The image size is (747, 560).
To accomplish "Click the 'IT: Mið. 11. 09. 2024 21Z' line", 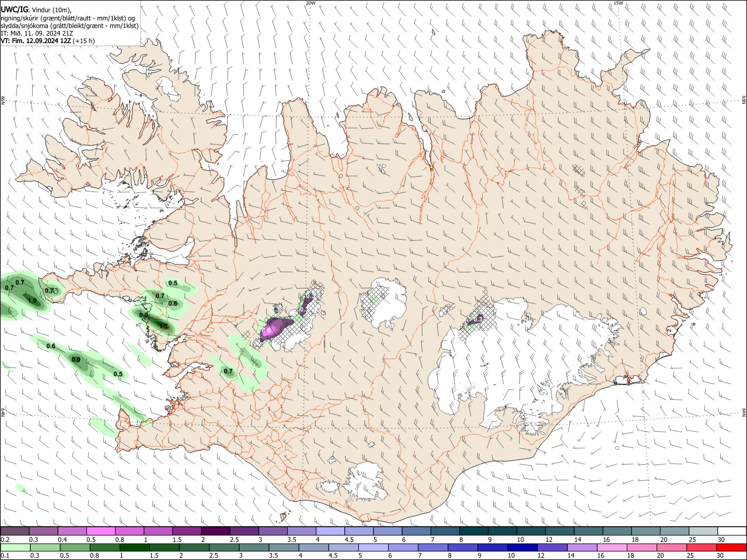I will [x=37, y=33].
